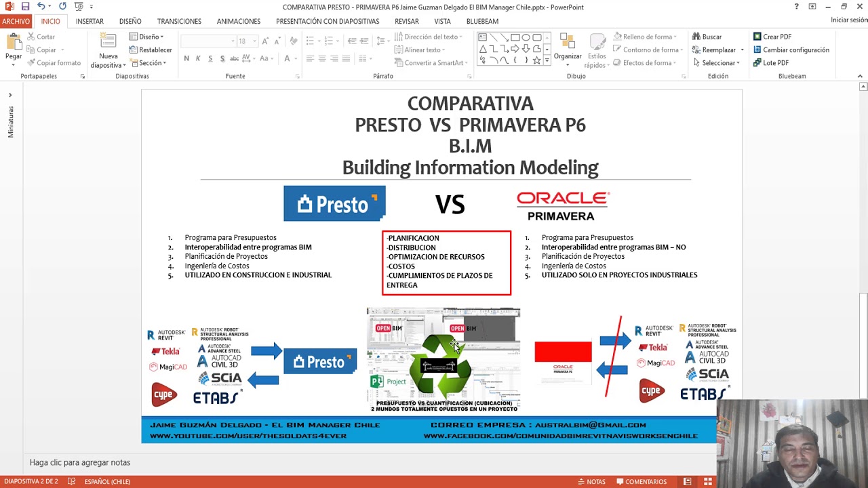The image size is (868, 488).
Task: Click the Presto logo on the slide
Action: pos(334,203)
